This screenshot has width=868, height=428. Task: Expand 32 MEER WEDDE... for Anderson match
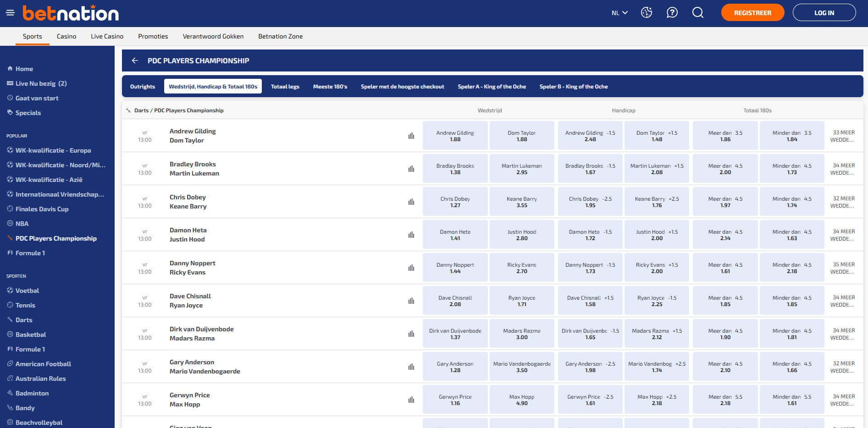[844, 367]
